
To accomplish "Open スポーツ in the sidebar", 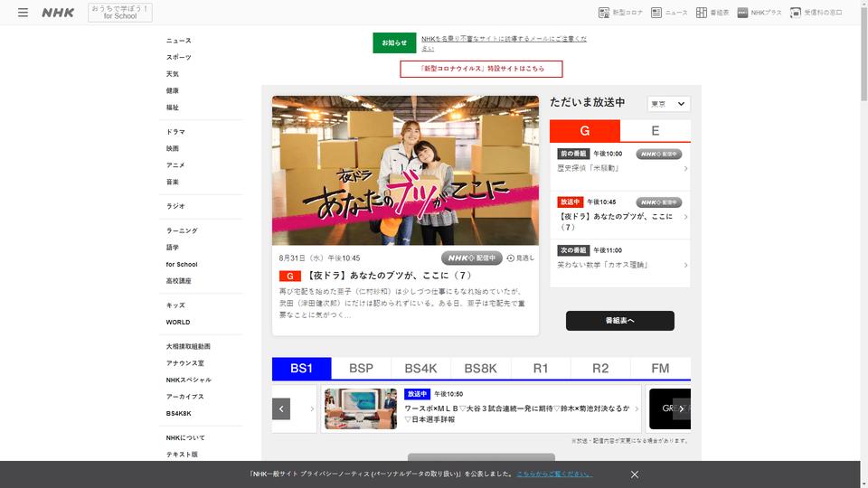I will (179, 57).
